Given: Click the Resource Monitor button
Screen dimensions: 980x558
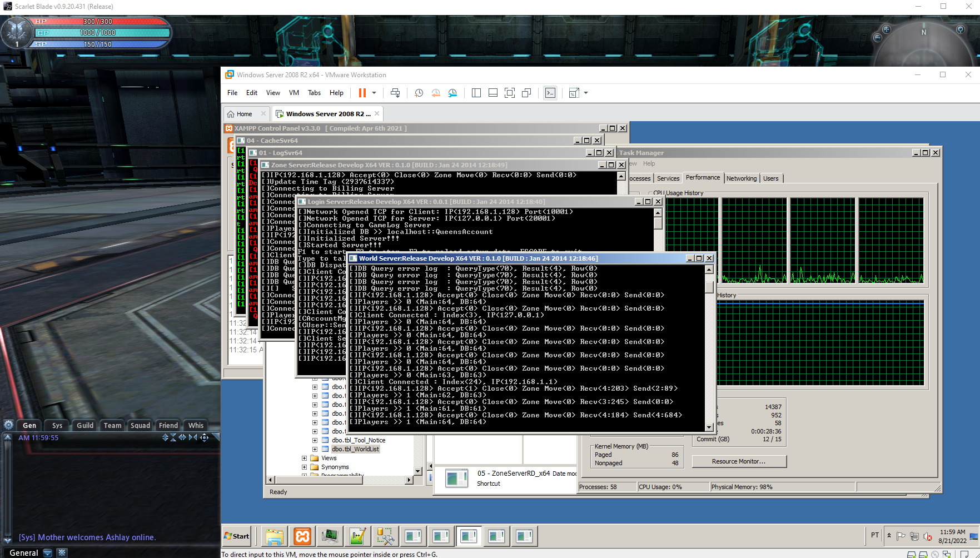Looking at the screenshot, I should (739, 461).
